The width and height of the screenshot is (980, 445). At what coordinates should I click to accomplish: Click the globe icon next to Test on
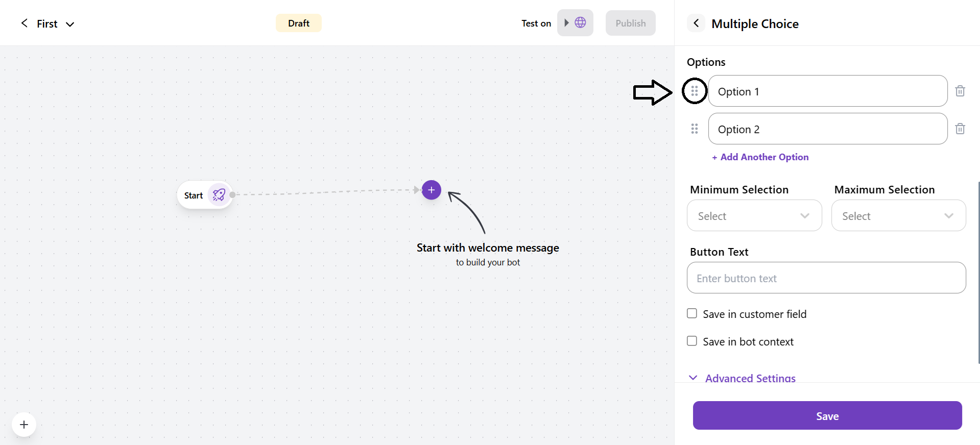click(x=580, y=22)
